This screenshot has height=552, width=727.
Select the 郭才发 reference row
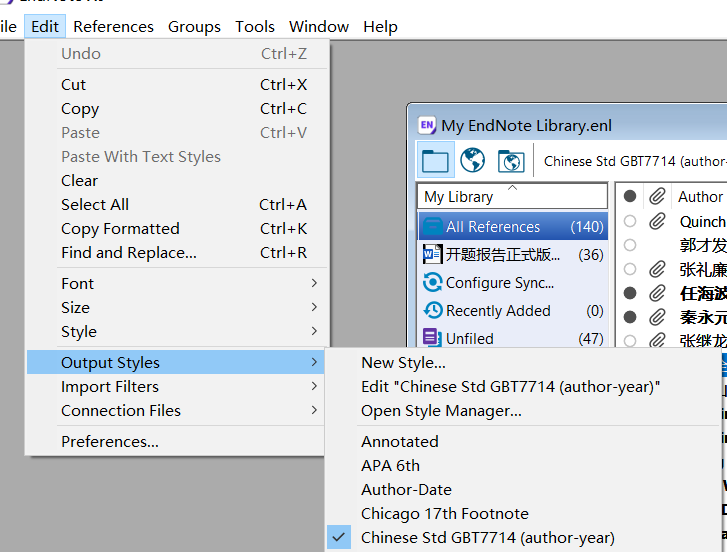tap(672, 245)
